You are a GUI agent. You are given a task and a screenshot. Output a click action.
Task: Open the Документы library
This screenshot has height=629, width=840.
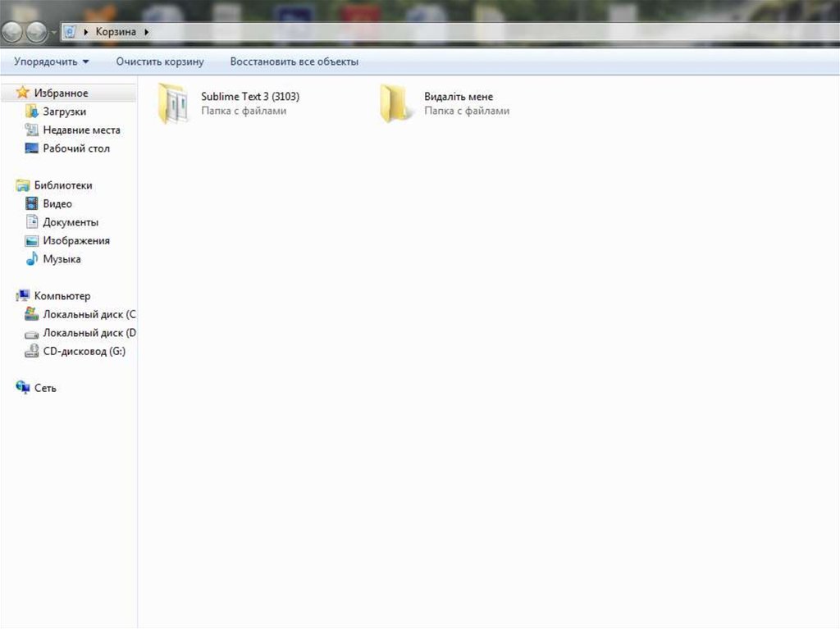pyautogui.click(x=71, y=222)
